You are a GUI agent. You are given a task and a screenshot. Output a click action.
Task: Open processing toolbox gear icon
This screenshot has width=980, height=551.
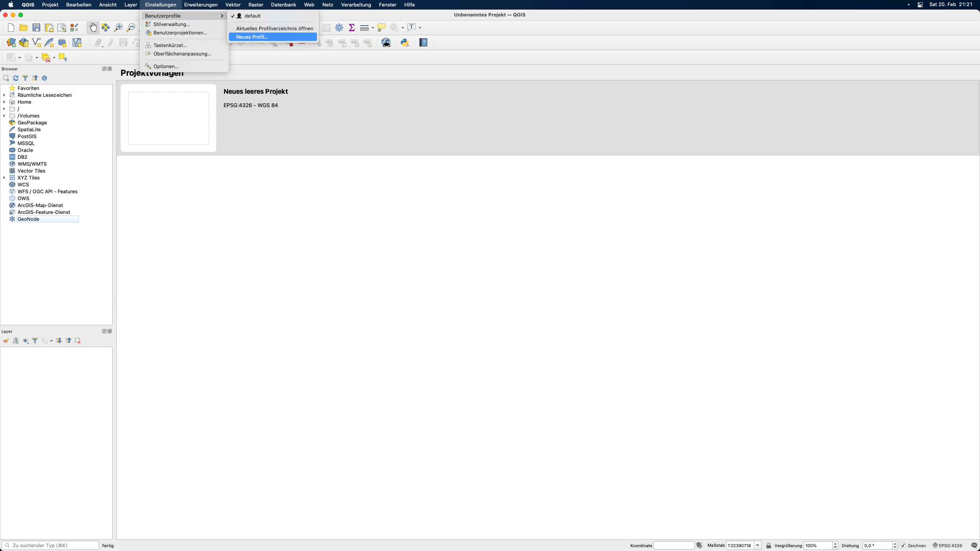click(339, 28)
